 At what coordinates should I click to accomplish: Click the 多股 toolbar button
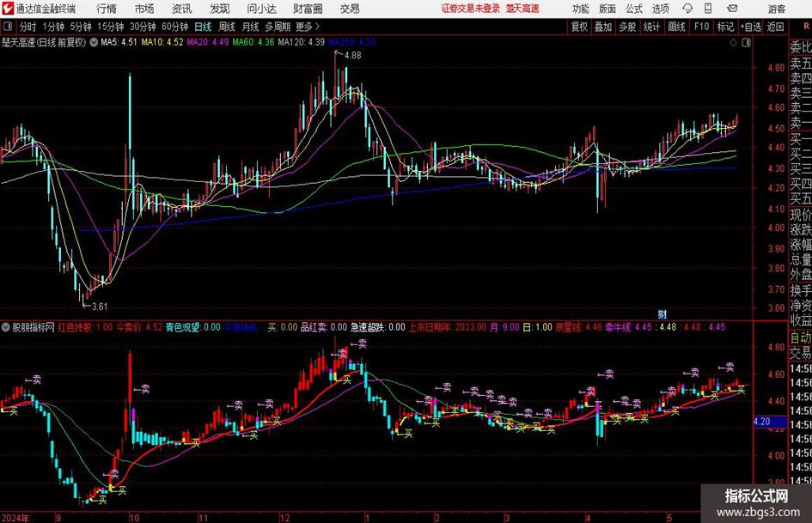coord(627,27)
